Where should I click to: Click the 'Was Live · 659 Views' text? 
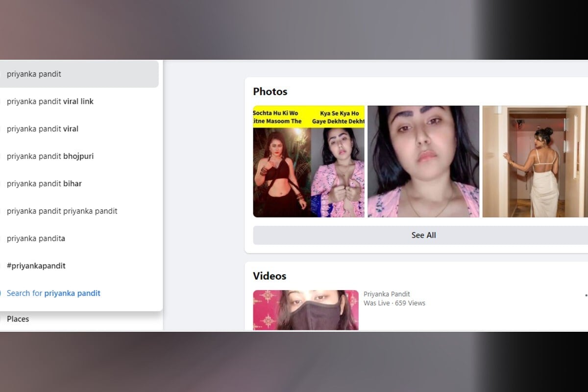point(394,303)
